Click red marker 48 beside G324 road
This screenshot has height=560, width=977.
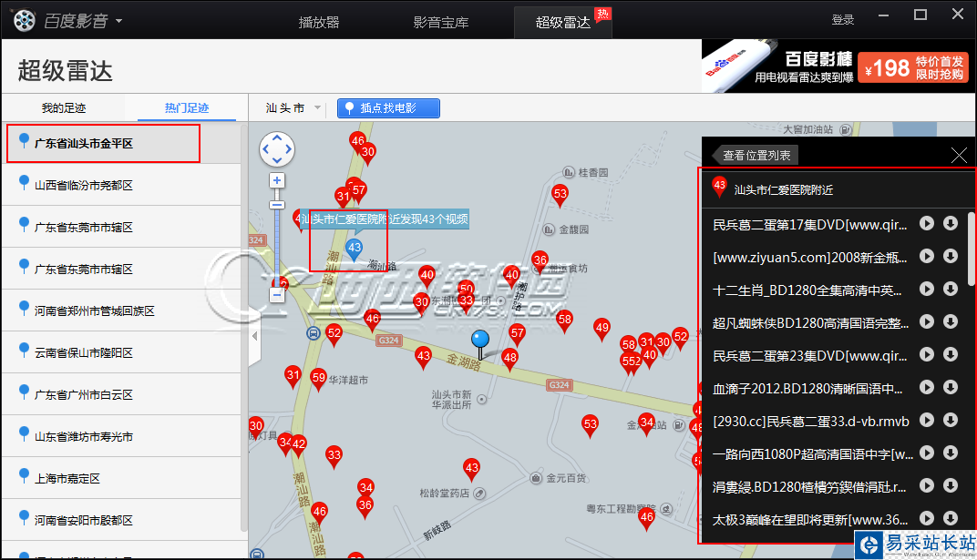point(510,359)
